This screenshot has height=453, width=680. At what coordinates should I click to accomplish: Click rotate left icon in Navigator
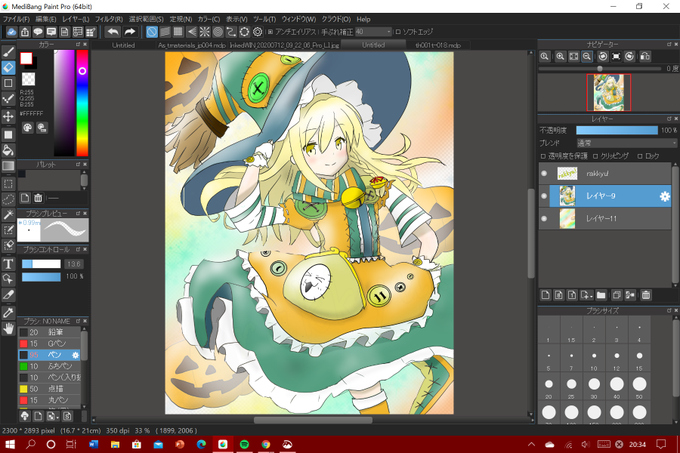602,56
